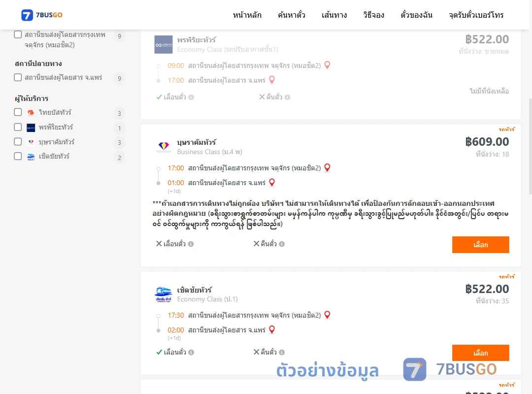Filter by บุษราคัมทัวร์ provider checkbox
This screenshot has width=532, height=394.
click(18, 141)
